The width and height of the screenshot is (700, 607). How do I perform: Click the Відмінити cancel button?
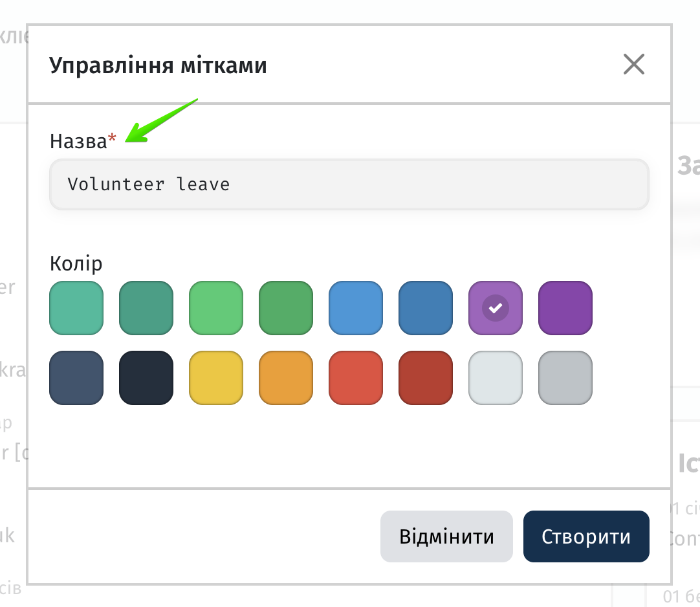click(446, 536)
